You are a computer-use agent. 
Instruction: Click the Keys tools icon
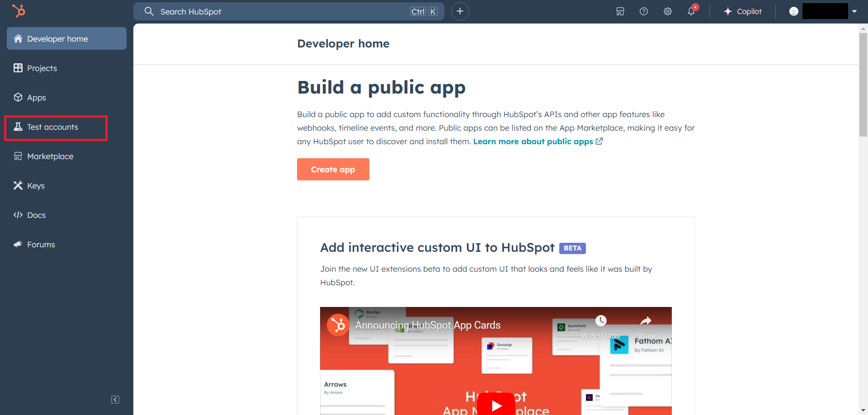click(x=18, y=185)
